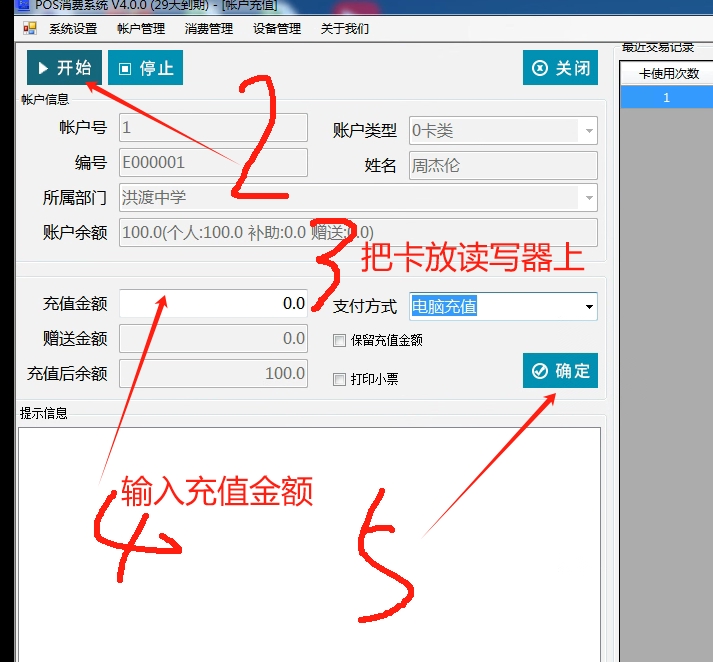Click the 卡使用次数 column header

666,74
